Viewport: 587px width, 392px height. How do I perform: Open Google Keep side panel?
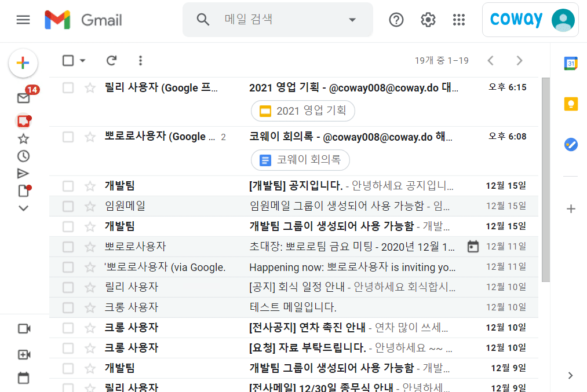tap(571, 104)
